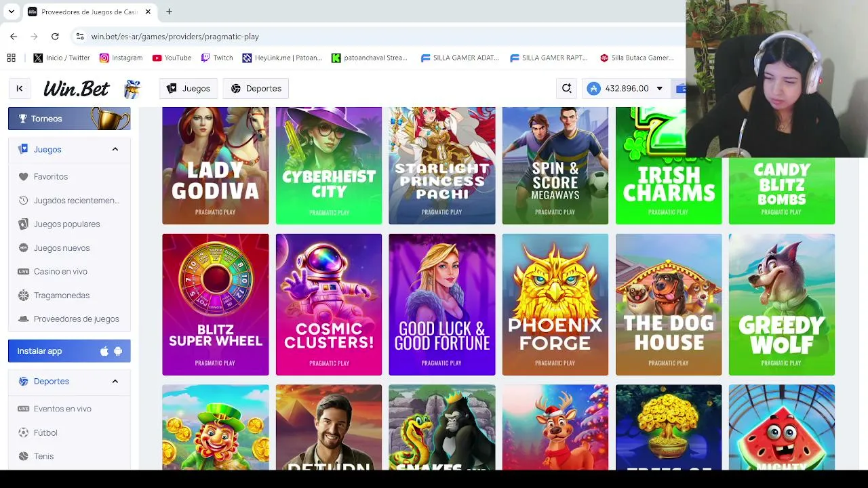Collapse the Juegos sidebar section

(x=115, y=149)
